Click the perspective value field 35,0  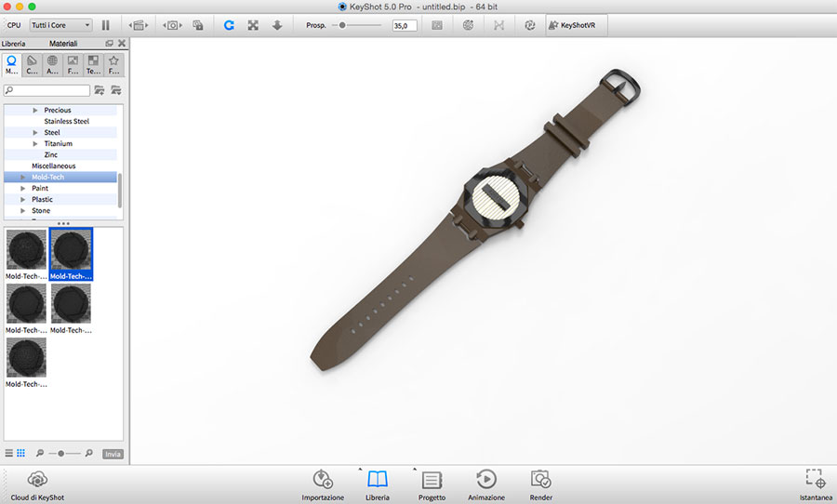405,26
